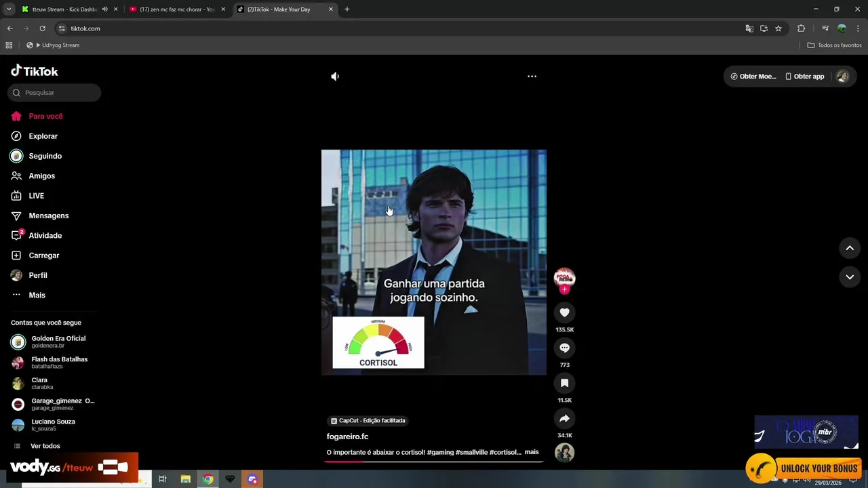
Task: Expand followed accounts with Ver todos
Action: coord(45,446)
